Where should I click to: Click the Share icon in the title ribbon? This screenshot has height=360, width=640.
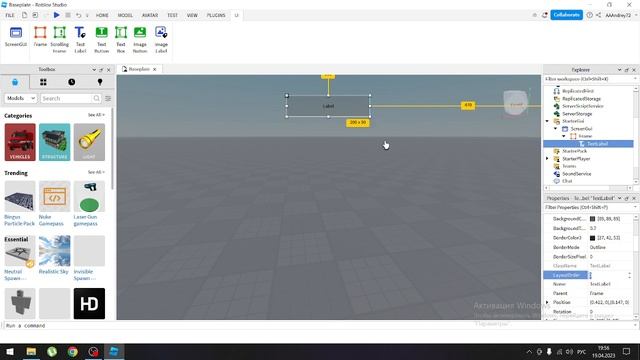(598, 15)
